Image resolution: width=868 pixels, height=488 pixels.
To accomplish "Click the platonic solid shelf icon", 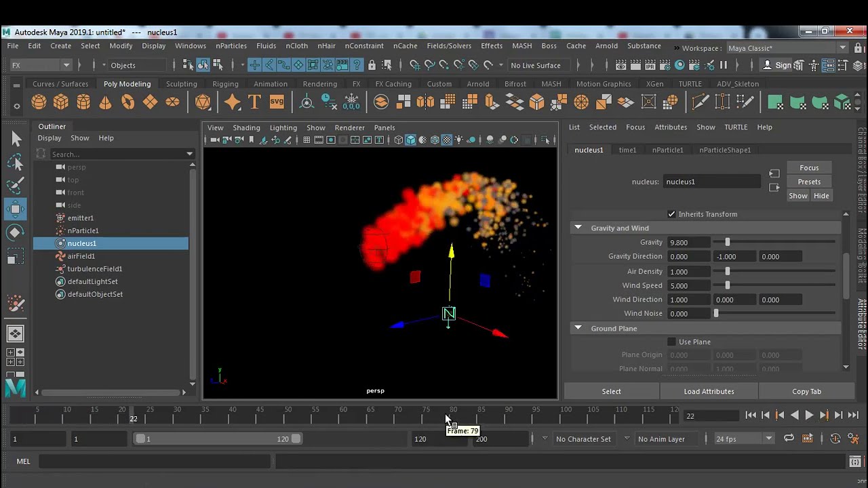I will coord(203,102).
